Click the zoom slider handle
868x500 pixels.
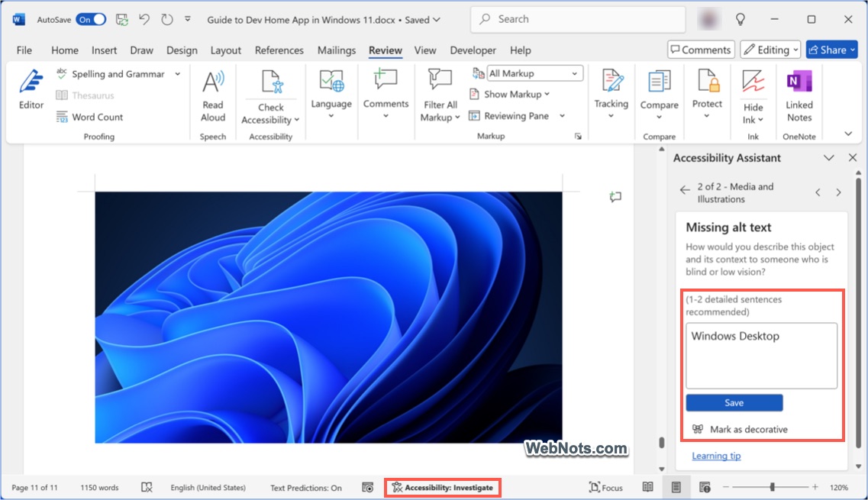(772, 487)
